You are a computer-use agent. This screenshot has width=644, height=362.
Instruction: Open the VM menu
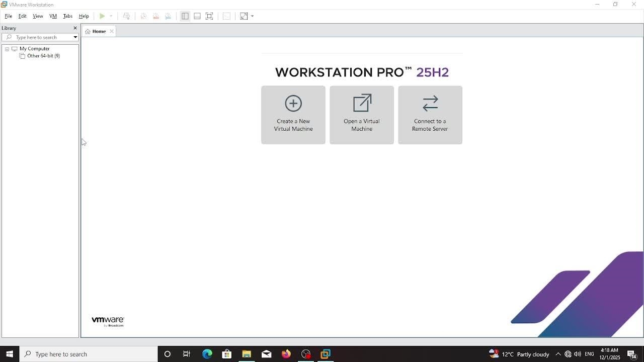pos(53,16)
